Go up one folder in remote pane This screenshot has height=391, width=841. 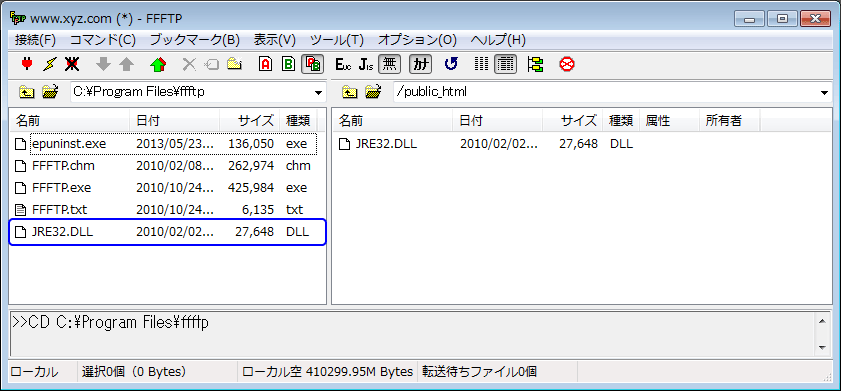pos(350,92)
